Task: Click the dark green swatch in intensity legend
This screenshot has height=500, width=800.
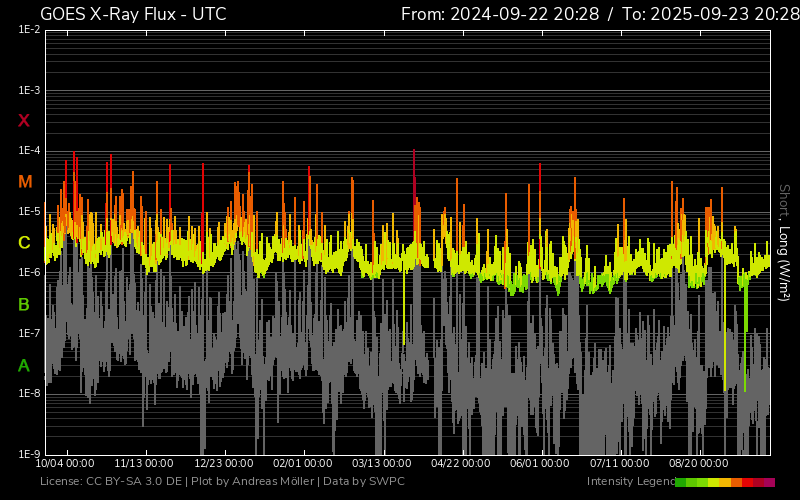Action: [681, 482]
